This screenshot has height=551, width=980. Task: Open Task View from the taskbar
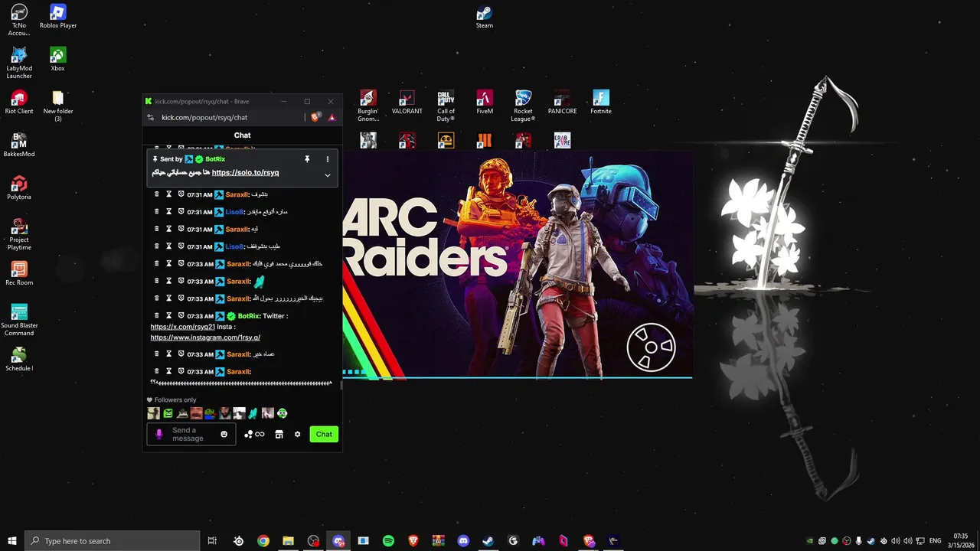(x=213, y=541)
